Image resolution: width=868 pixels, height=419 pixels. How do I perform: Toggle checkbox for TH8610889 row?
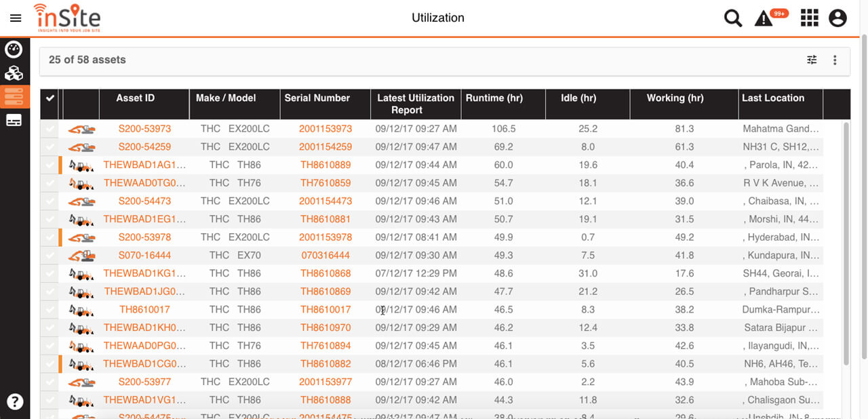coord(50,165)
